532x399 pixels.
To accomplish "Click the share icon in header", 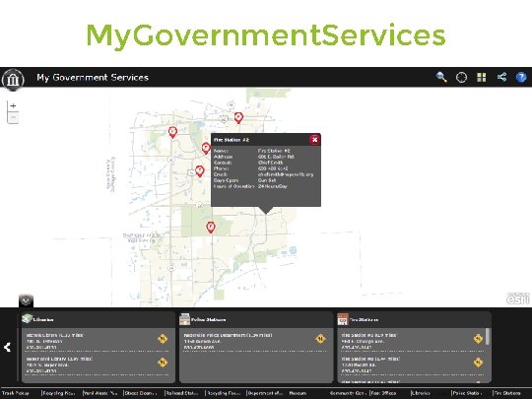I will (501, 77).
